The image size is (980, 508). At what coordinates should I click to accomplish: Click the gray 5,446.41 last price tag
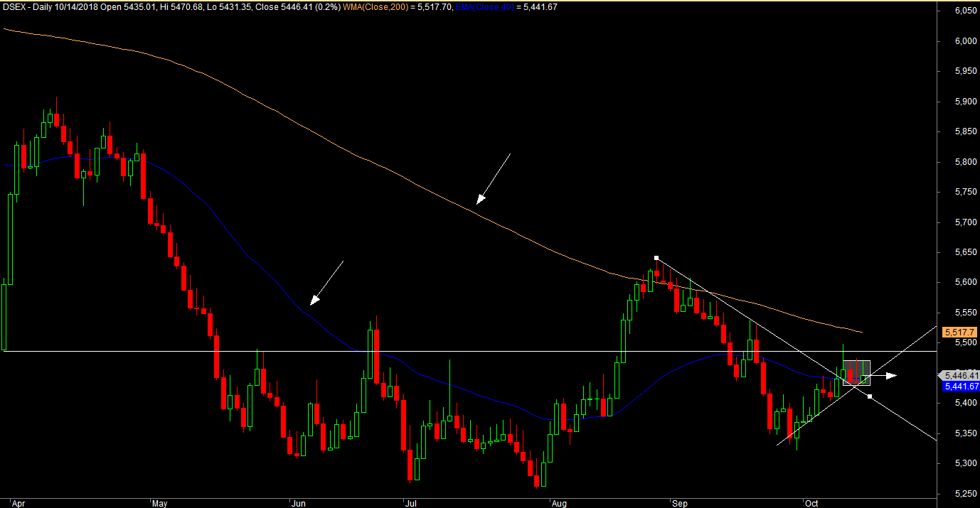tap(961, 375)
